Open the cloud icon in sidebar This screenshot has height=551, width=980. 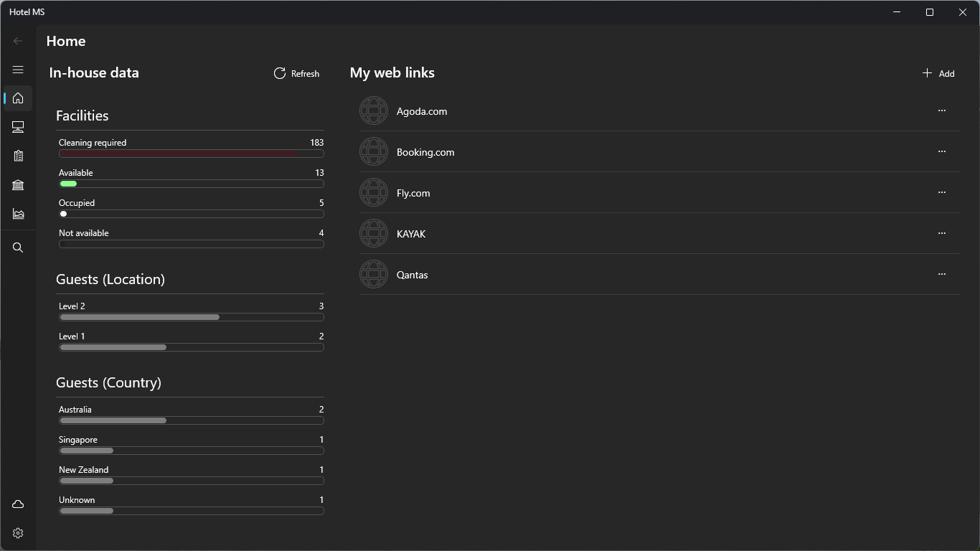tap(18, 504)
